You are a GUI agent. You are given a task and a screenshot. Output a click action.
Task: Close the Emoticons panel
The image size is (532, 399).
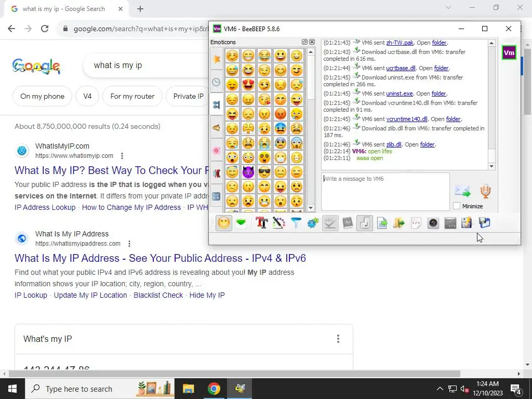312,42
